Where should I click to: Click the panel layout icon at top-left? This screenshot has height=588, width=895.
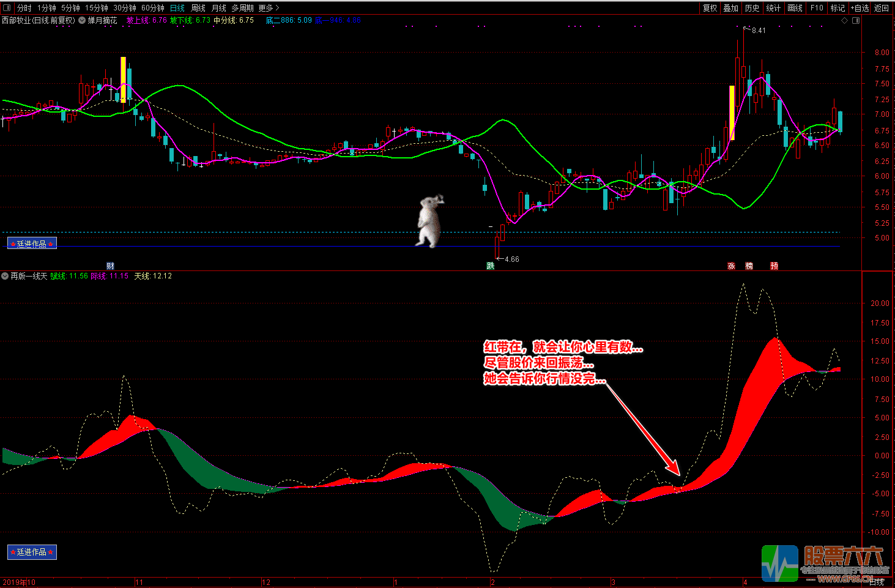(x=7, y=8)
